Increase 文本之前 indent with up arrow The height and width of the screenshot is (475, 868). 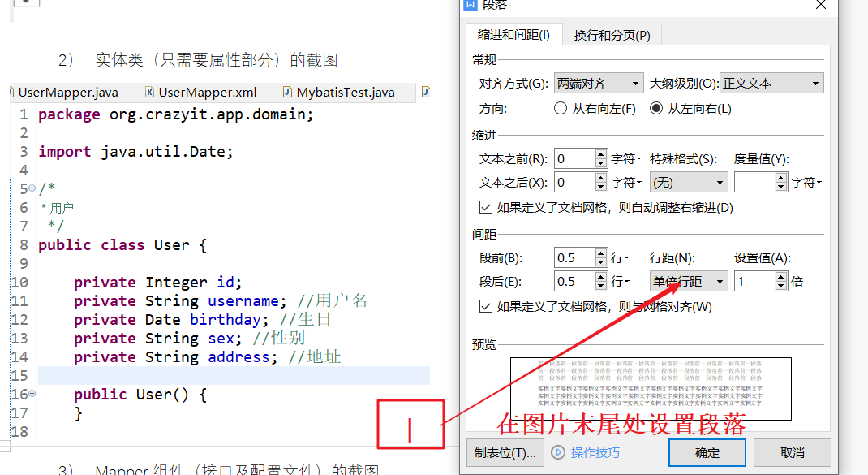point(601,154)
